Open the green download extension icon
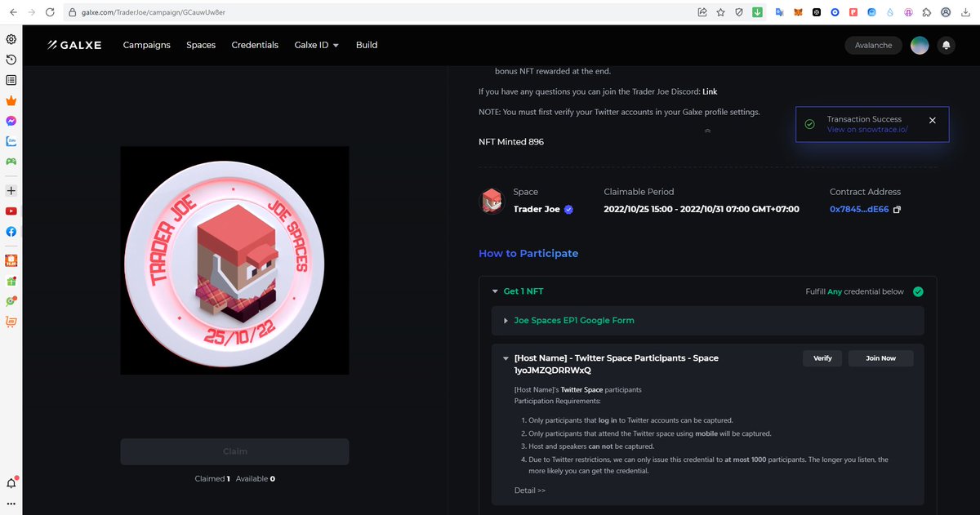 click(758, 12)
